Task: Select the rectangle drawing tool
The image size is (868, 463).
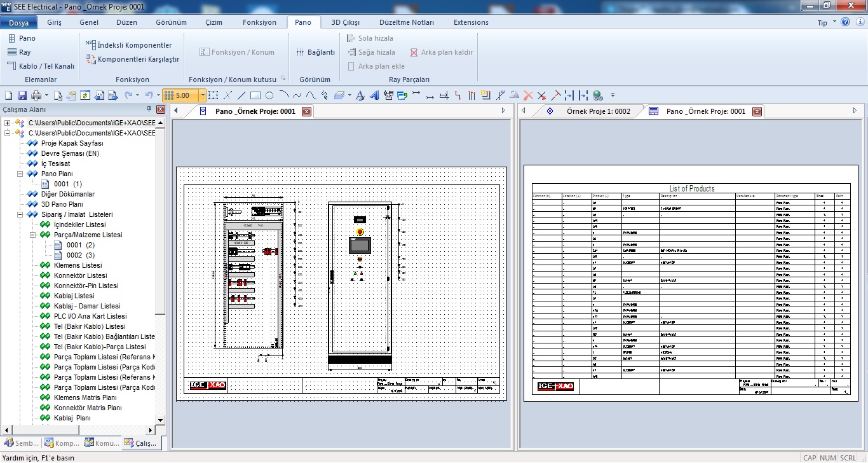Action: pos(255,95)
